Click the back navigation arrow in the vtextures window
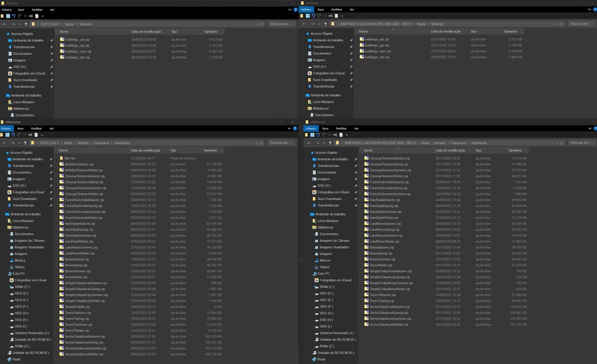This screenshot has width=597, height=364. click(x=5, y=143)
